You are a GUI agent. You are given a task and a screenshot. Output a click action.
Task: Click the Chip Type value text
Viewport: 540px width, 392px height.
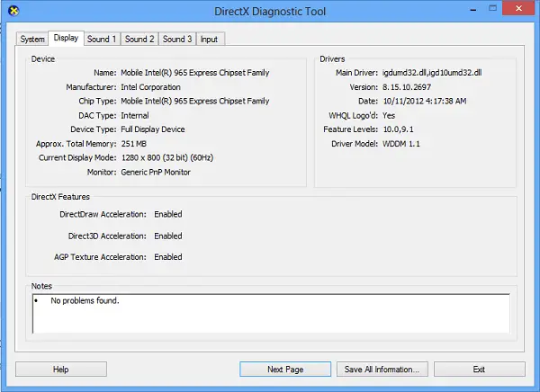195,102
